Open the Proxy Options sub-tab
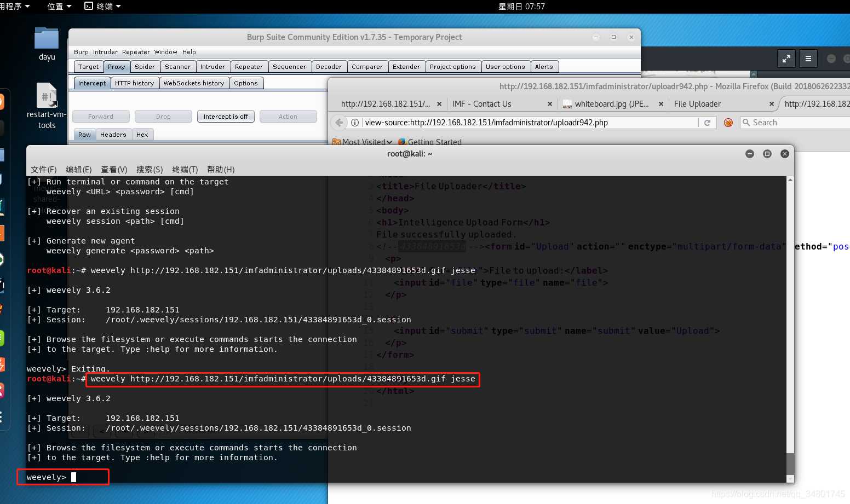 coord(245,83)
